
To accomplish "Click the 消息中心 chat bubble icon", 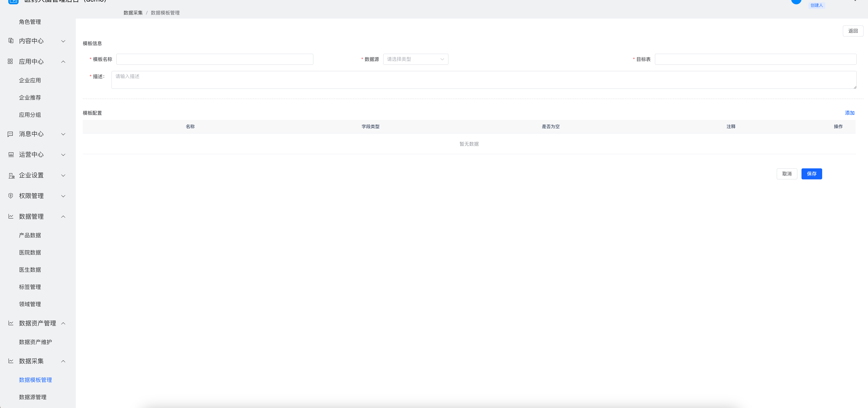I will click(10, 134).
